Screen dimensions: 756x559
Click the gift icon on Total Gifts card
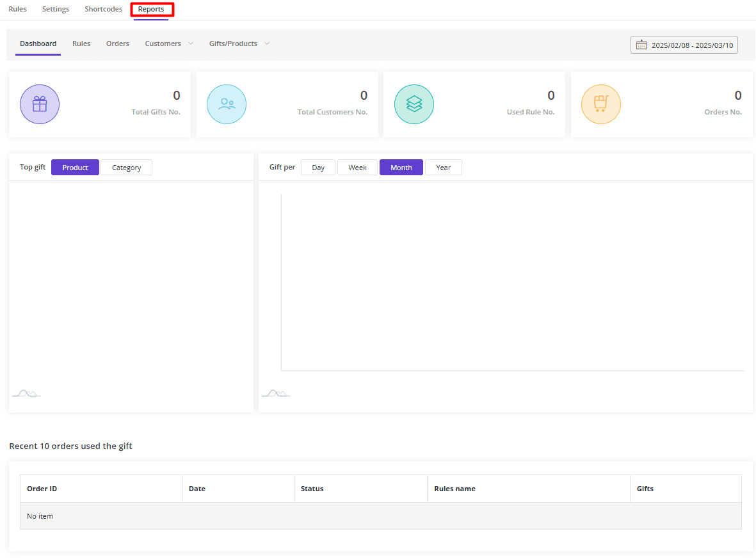tap(39, 103)
